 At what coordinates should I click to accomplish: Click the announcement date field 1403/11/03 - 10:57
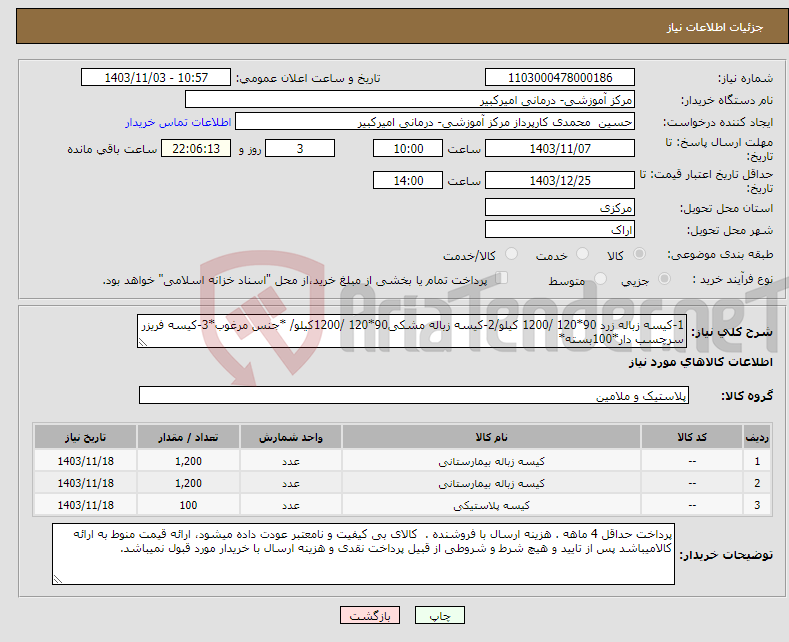[156, 77]
